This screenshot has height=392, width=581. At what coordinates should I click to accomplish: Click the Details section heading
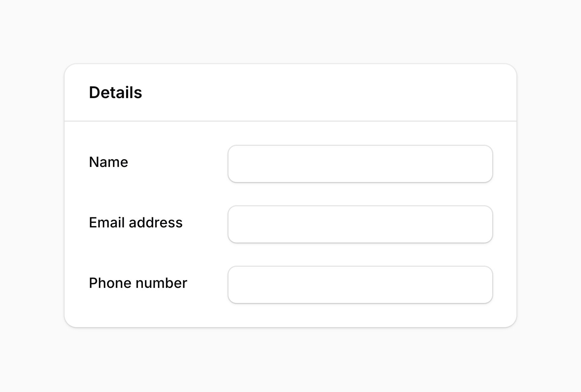coord(115,92)
